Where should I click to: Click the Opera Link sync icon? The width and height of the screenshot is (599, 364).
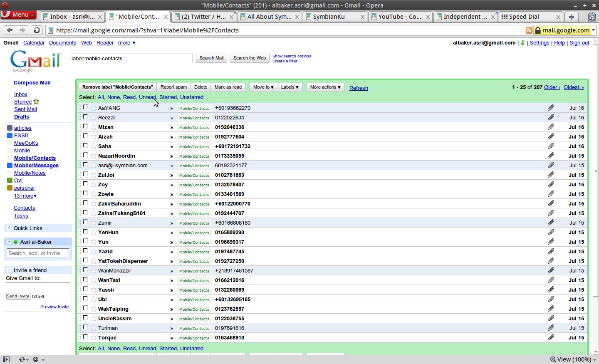coord(22,359)
